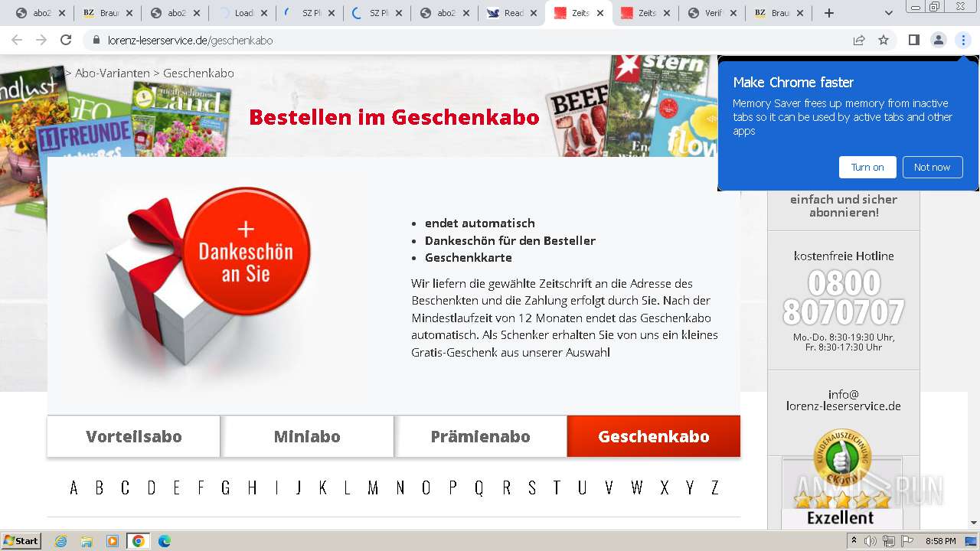Open the Chrome profile avatar
Viewport: 980px width, 551px height.
coord(938,40)
